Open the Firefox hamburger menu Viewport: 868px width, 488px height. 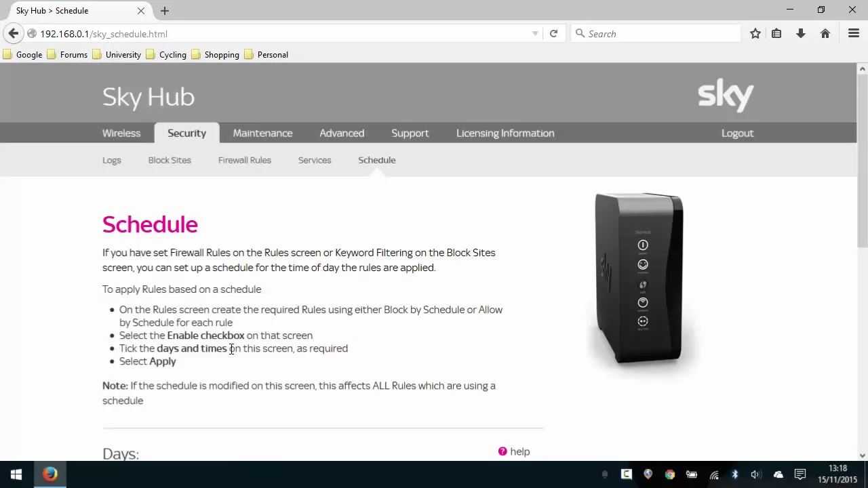pos(854,33)
